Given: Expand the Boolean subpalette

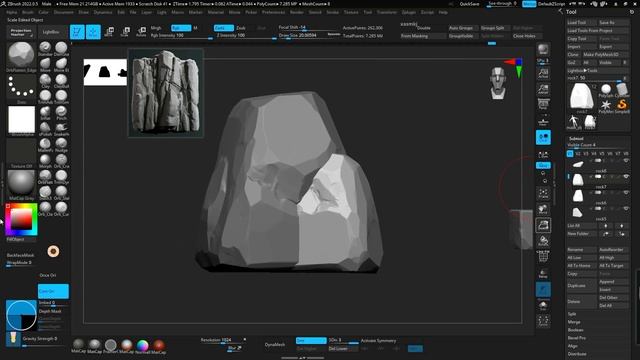Looking at the screenshot, I should 576,330.
